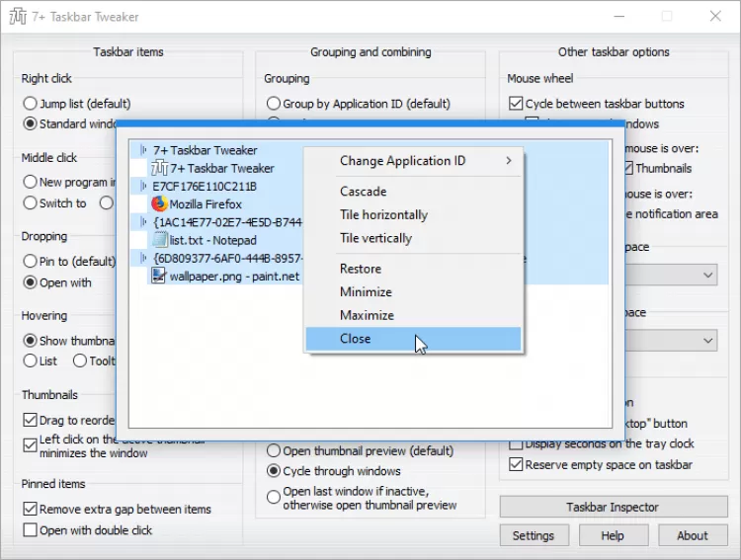The width and height of the screenshot is (741, 560).
Task: Toggle the Thumbnails mouse wheel checkbox
Action: (628, 168)
